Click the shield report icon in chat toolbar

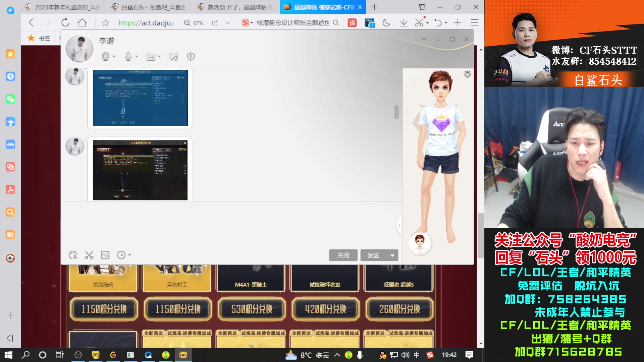191,57
